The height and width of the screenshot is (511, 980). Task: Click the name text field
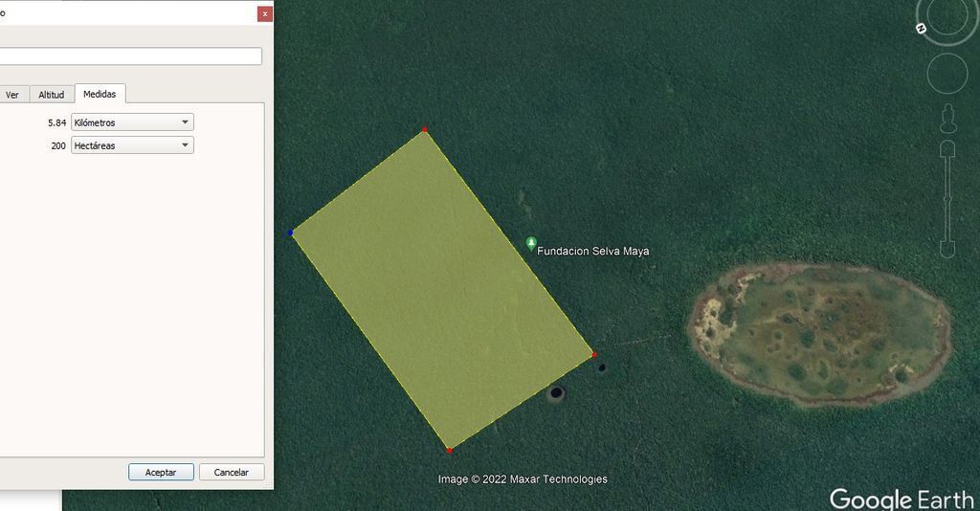(130, 56)
